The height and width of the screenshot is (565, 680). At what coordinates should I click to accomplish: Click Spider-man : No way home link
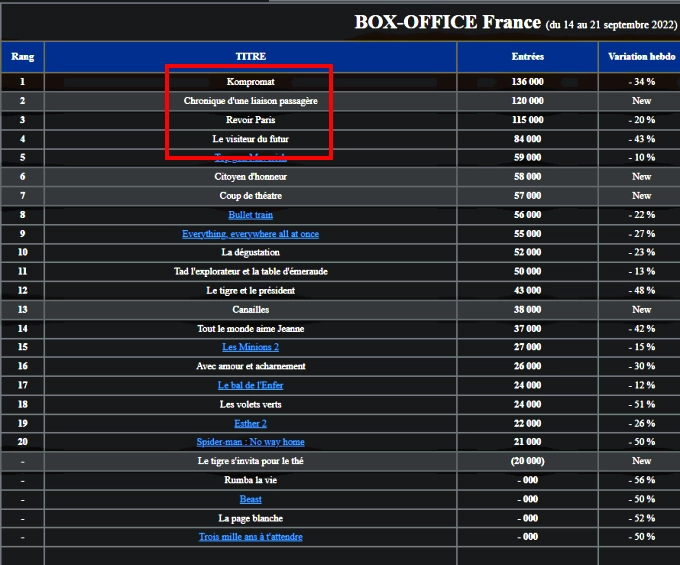[250, 442]
